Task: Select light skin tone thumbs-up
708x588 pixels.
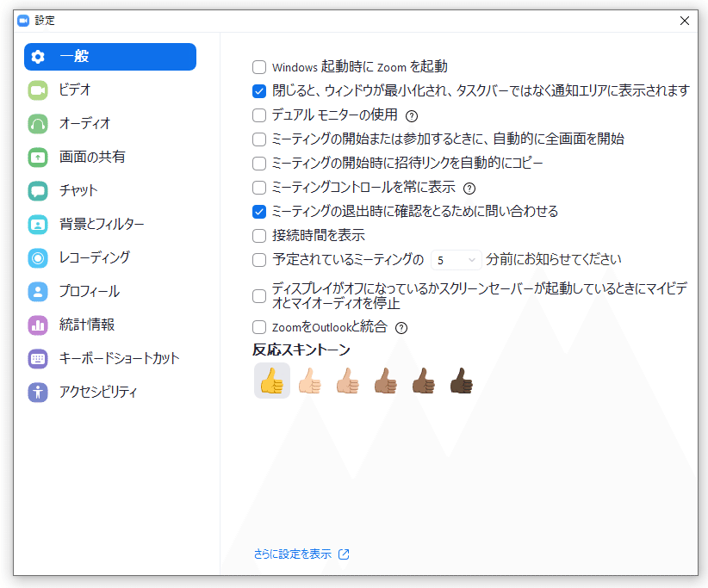Action: (310, 381)
